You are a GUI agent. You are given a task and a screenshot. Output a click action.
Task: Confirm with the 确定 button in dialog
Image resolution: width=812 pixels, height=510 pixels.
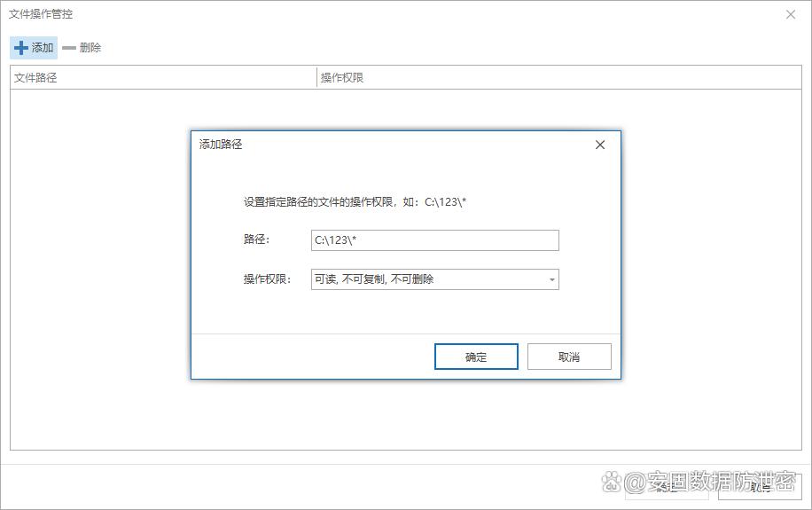click(476, 357)
